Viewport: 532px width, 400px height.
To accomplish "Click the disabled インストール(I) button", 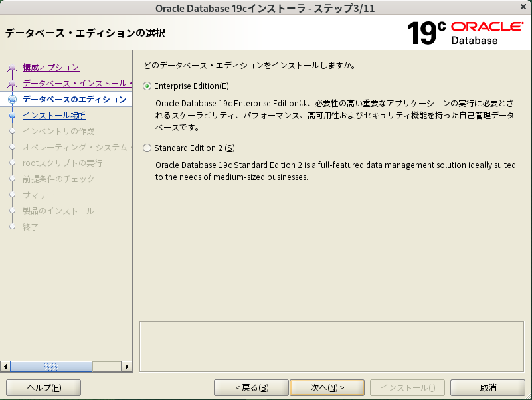I will [x=408, y=388].
